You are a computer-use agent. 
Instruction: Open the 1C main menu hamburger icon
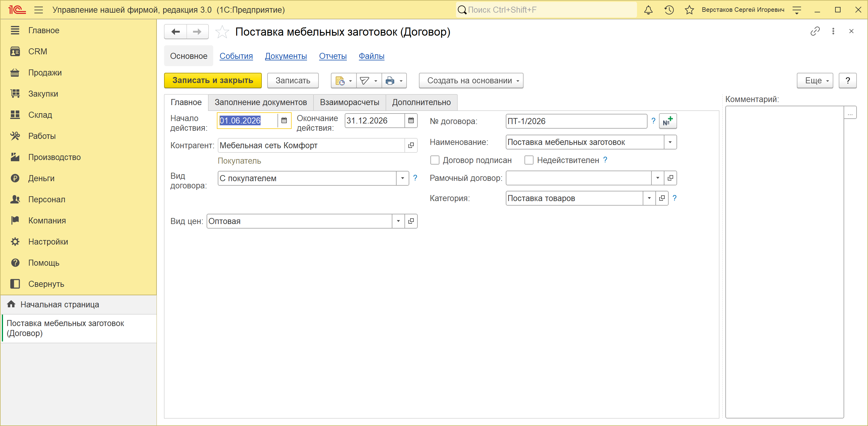tap(38, 10)
